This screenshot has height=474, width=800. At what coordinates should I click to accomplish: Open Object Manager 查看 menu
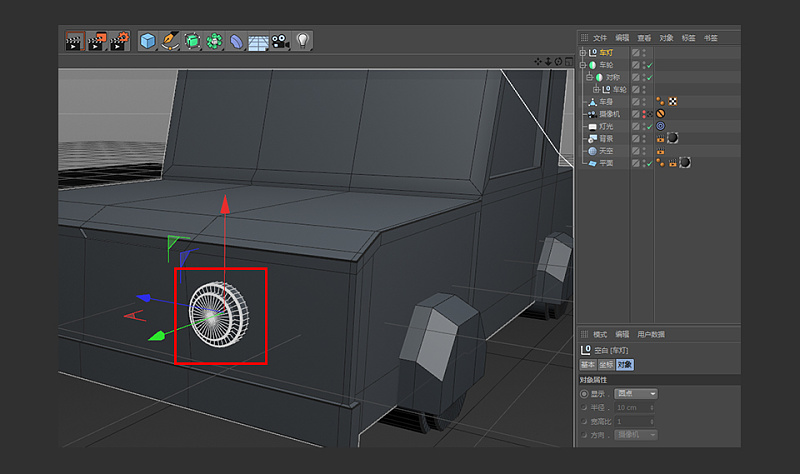(644, 38)
